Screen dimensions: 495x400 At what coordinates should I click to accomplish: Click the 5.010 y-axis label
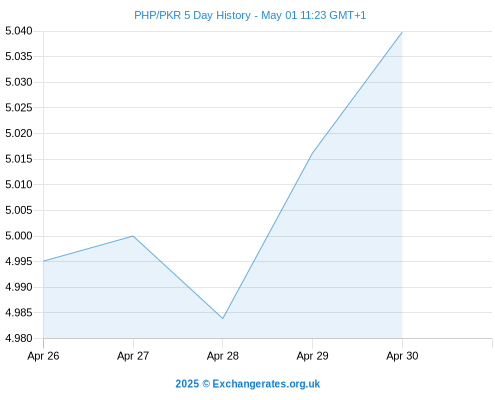click(19, 184)
